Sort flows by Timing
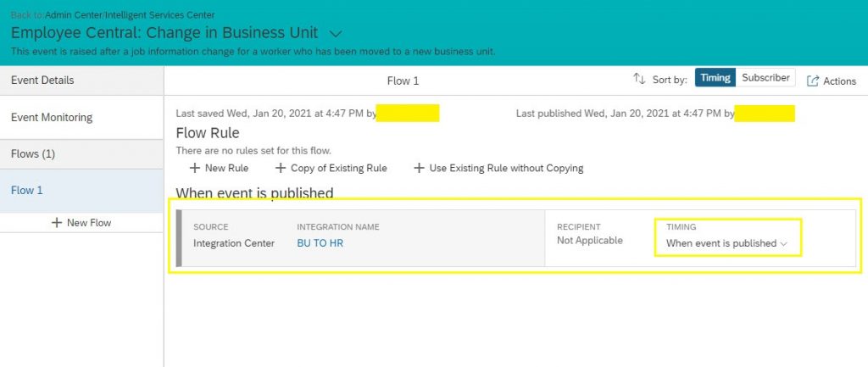 (715, 78)
